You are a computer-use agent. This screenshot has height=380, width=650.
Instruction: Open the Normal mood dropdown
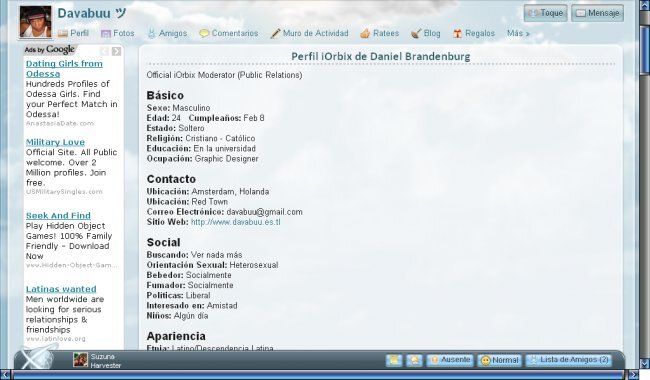500,360
